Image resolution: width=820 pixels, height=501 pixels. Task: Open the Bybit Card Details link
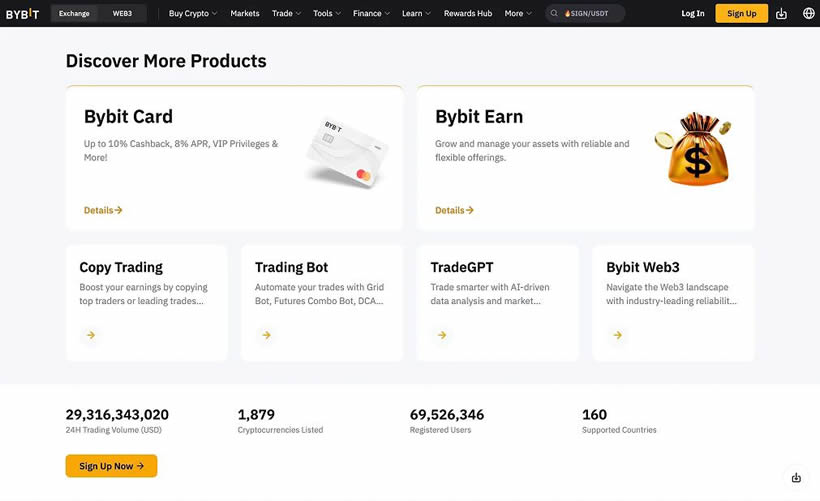103,210
